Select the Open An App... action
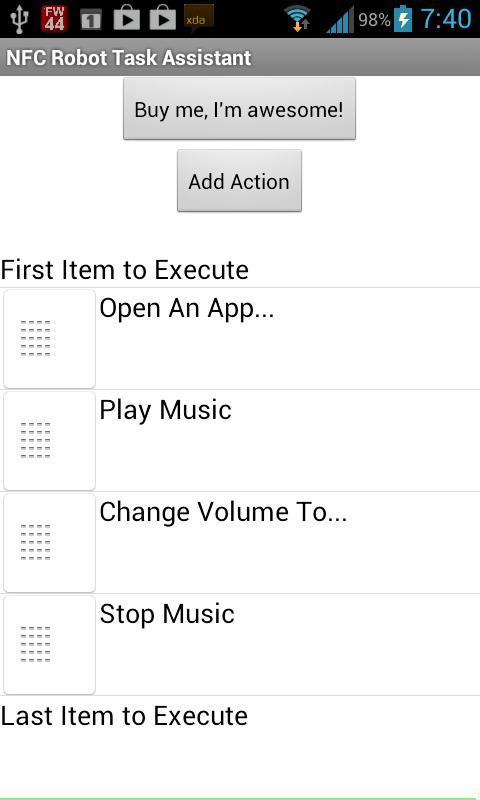This screenshot has height=800, width=480. (240, 339)
